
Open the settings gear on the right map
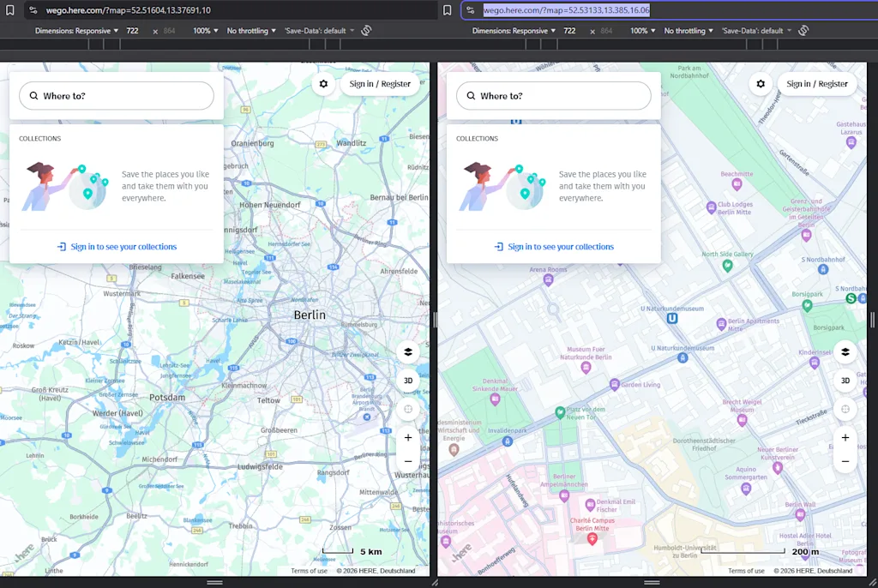760,84
